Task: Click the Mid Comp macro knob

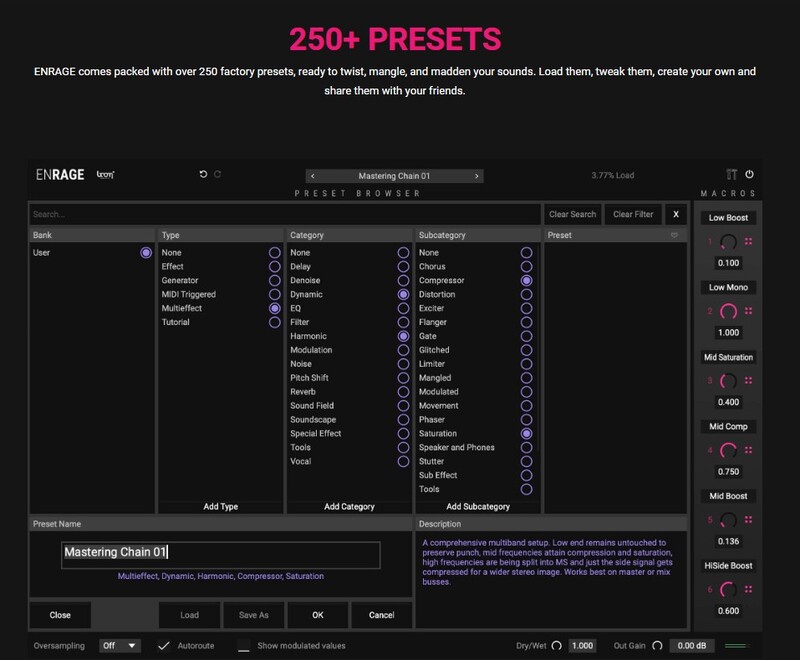Action: 728,450
